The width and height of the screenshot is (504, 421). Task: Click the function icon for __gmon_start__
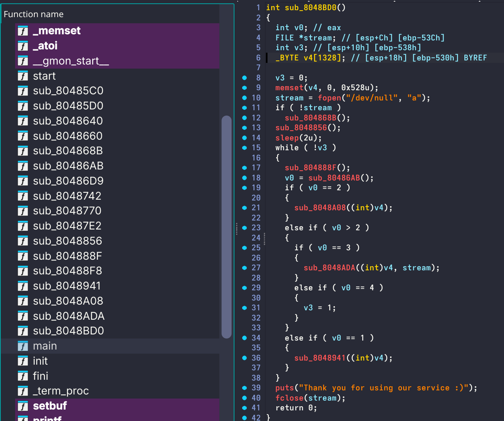23,61
